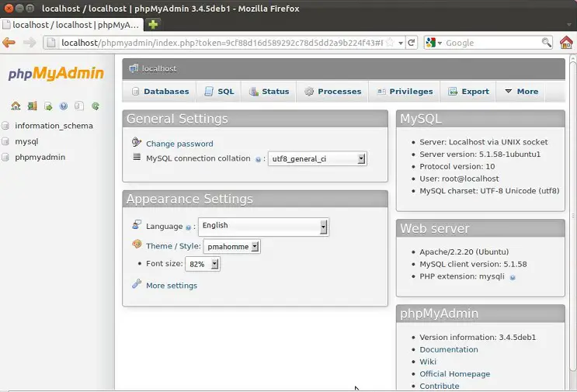Click help icon next to Language label
The width and height of the screenshot is (577, 392).
pyautogui.click(x=189, y=227)
